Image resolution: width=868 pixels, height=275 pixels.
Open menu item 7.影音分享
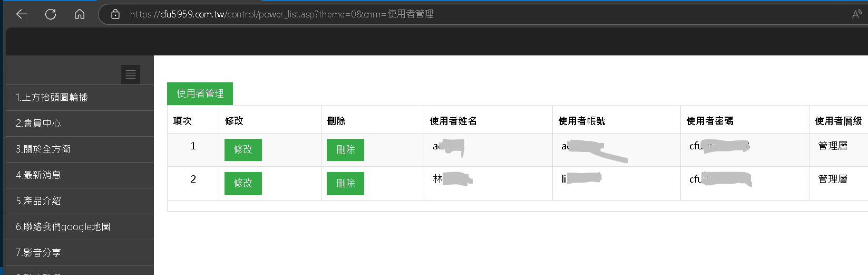[80, 253]
